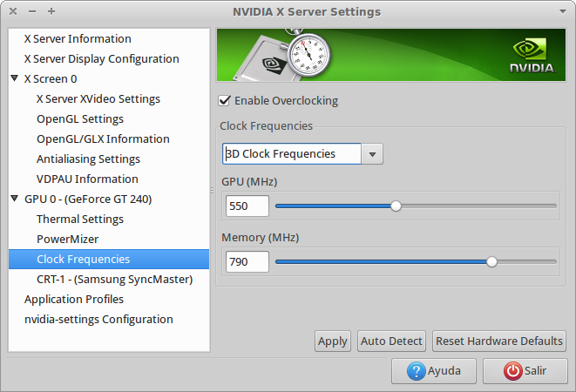Open the window menu arrow in title bar
The height and width of the screenshot is (392, 576).
562,11
